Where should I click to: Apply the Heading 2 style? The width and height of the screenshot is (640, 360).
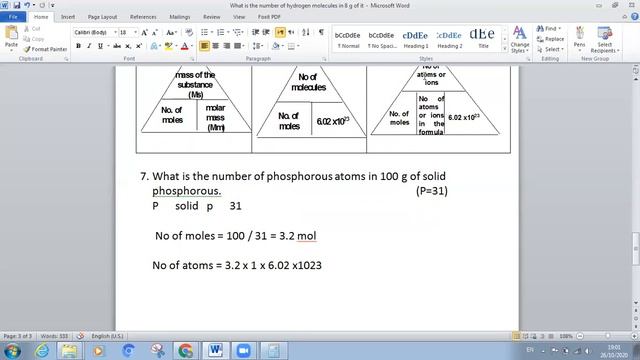[x=449, y=39]
